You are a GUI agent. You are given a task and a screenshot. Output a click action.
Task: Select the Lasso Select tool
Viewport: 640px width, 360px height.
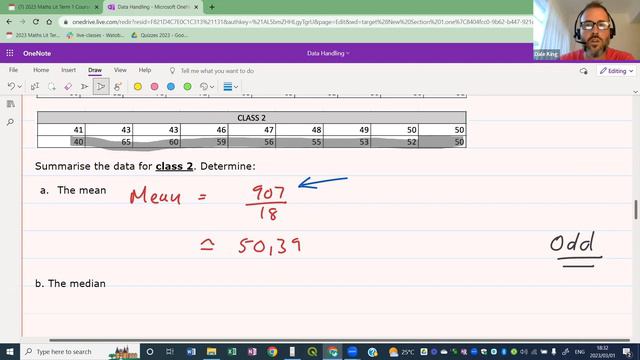(x=51, y=87)
